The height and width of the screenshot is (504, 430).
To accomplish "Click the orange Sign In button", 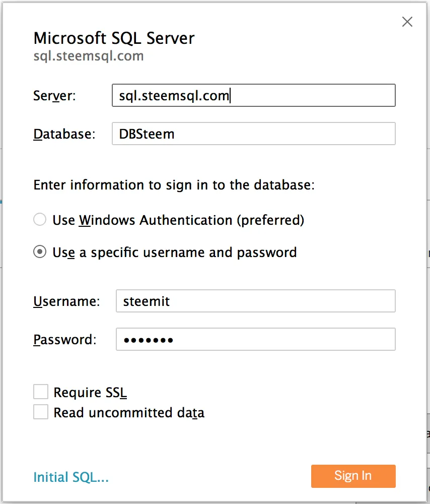I will (353, 476).
